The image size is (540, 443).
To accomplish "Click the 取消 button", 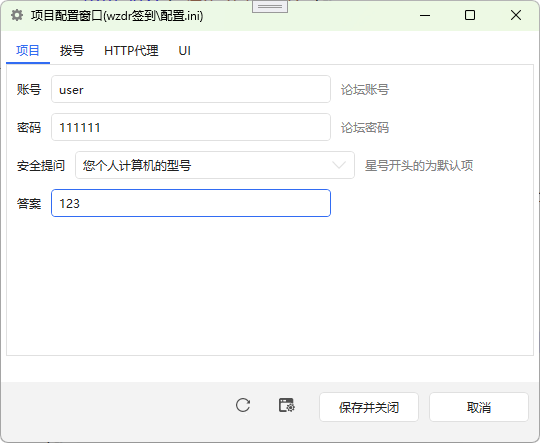I will (479, 407).
